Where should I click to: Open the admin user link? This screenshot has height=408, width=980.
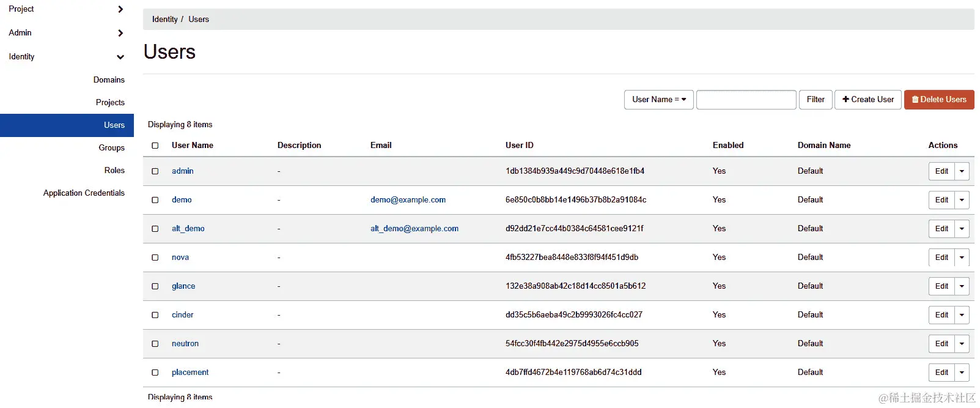(182, 171)
